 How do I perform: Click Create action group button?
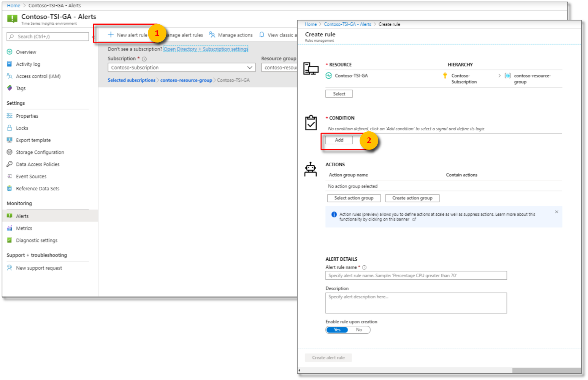tap(412, 198)
